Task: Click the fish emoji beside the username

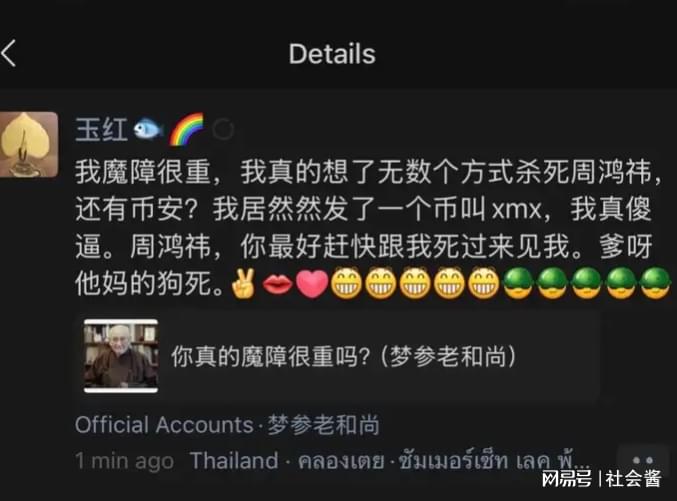Action: [148, 129]
